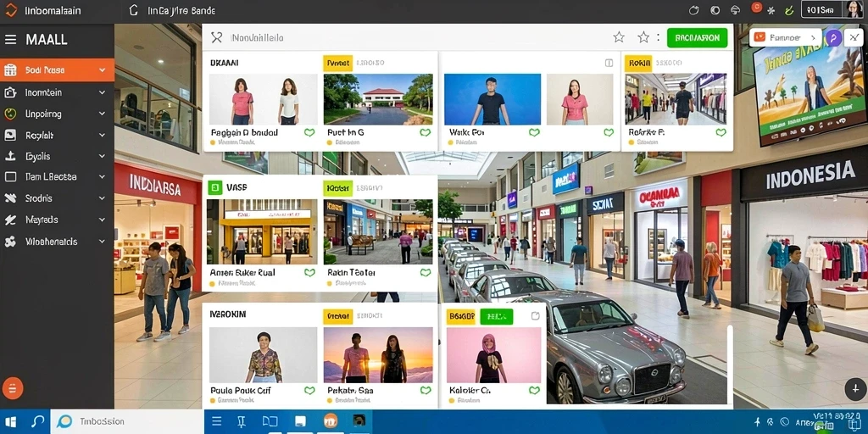Open the orange app icon in the taskbar
Screen dimensions: 868x434
point(331,421)
